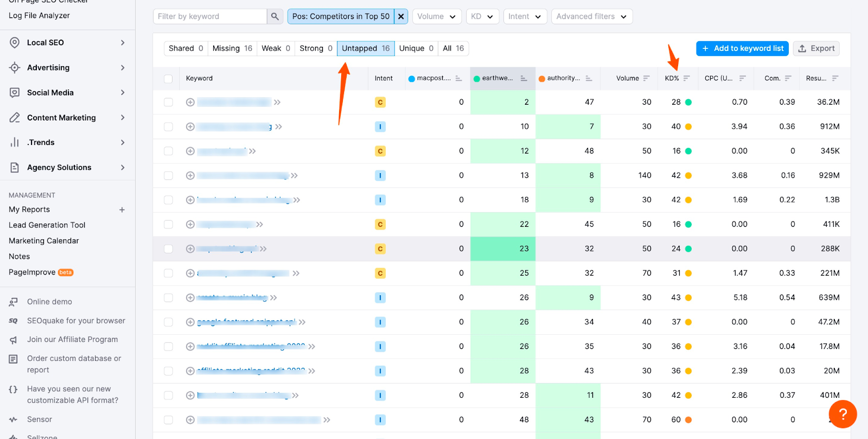868x439 pixels.
Task: Expand the Social Media section chevron
Action: coord(123,92)
